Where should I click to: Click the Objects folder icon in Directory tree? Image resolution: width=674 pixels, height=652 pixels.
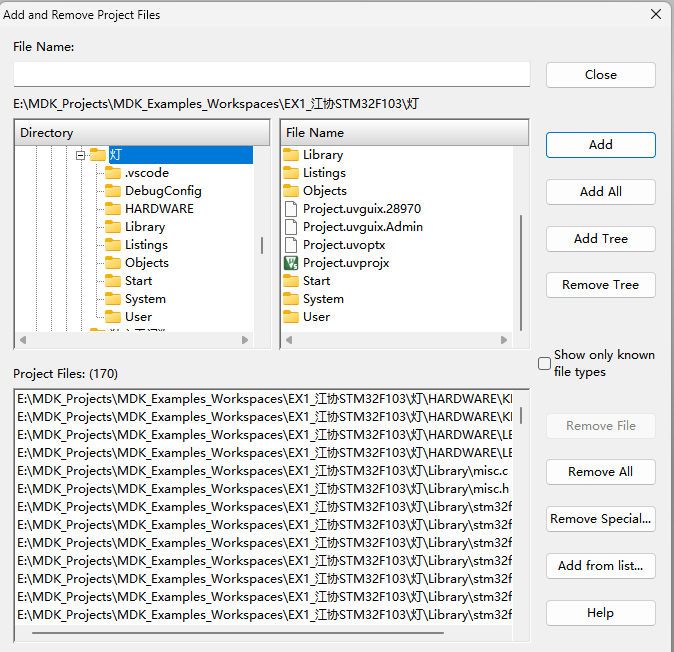113,263
